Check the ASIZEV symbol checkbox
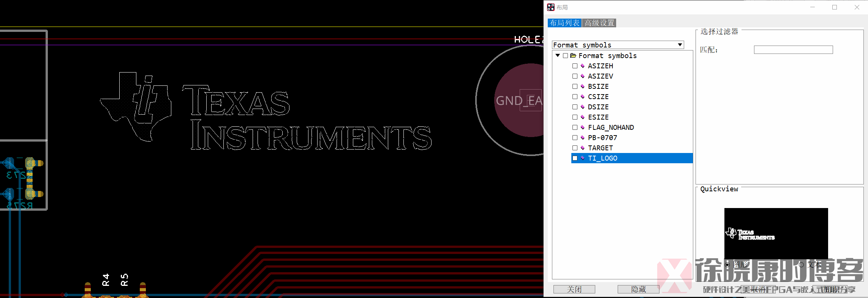 [575, 76]
